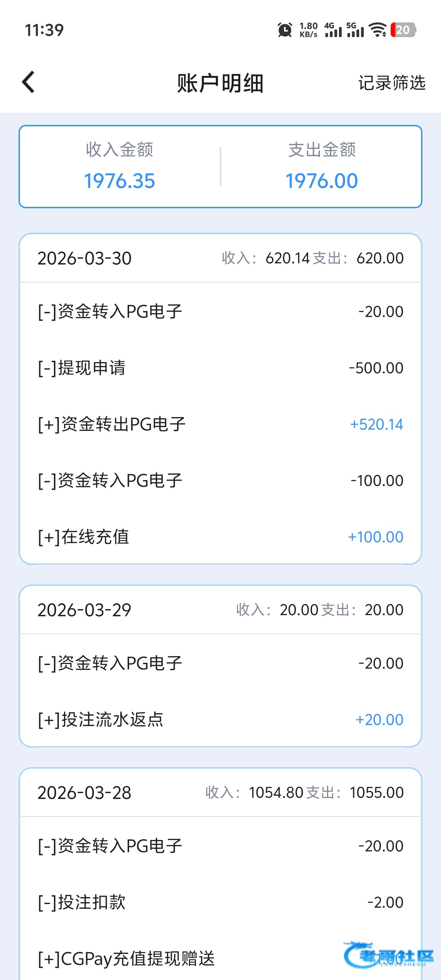Tap the 5G signal strength icon
441x980 pixels.
point(355,30)
